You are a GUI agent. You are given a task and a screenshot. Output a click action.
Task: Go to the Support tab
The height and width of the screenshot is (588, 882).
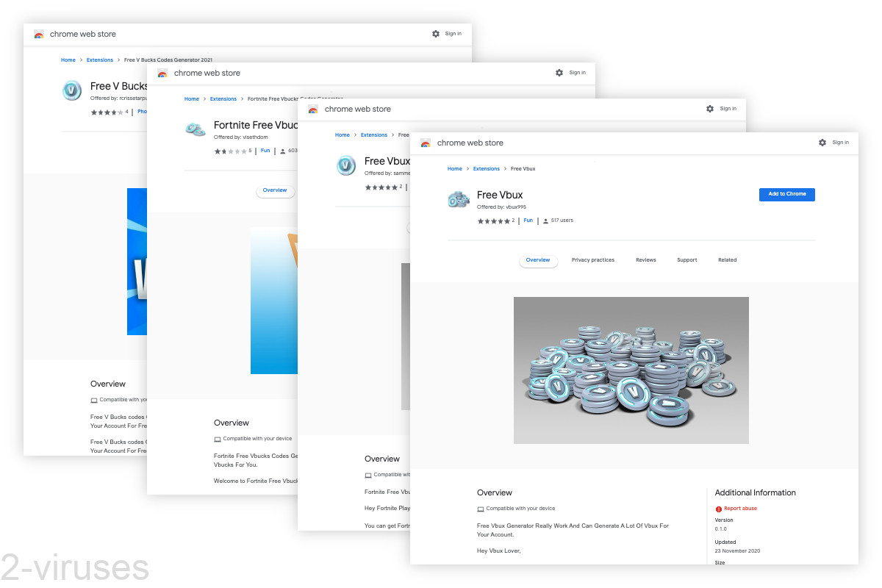[686, 260]
